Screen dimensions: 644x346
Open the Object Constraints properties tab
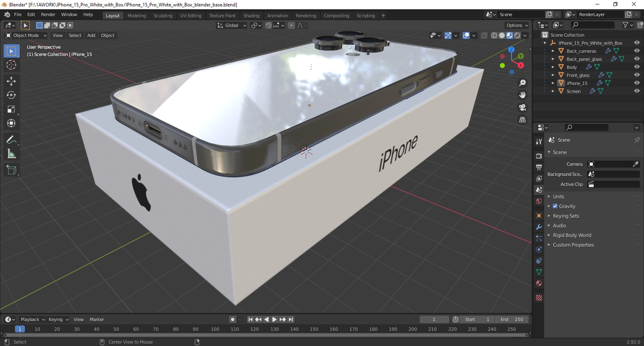tap(539, 261)
